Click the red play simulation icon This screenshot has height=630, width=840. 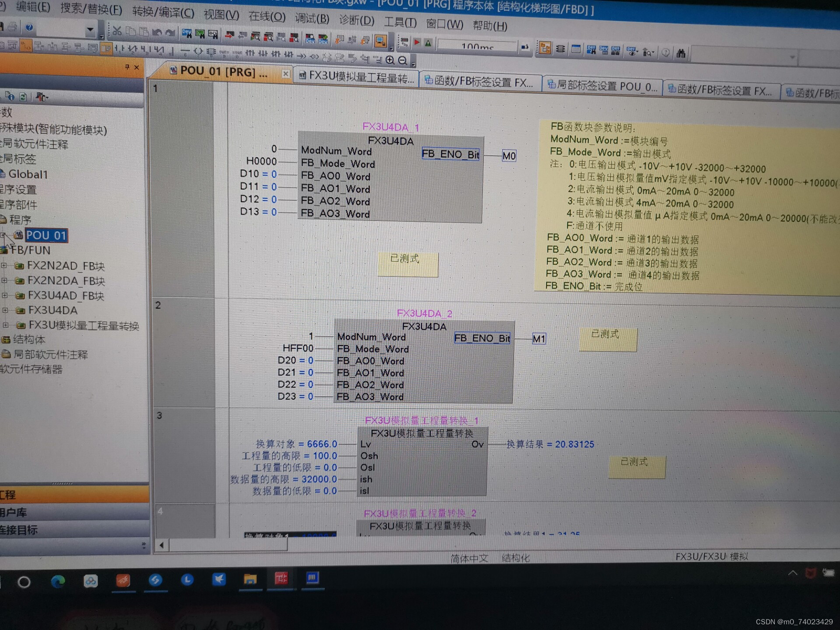(417, 42)
